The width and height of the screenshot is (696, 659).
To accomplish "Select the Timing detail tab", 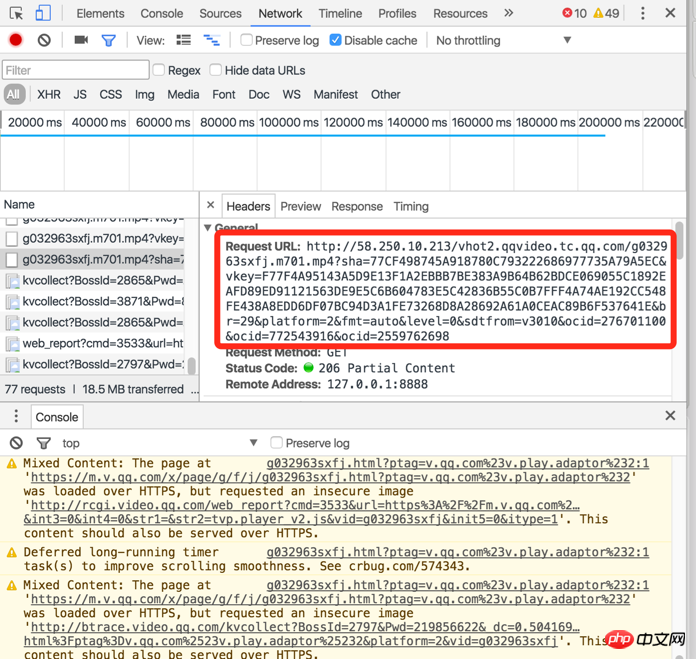I will (x=411, y=206).
